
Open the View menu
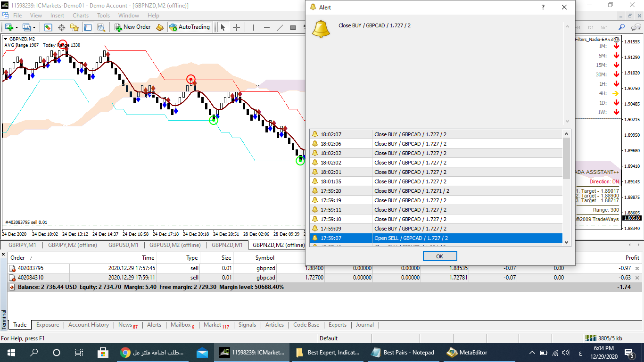pyautogui.click(x=36, y=16)
